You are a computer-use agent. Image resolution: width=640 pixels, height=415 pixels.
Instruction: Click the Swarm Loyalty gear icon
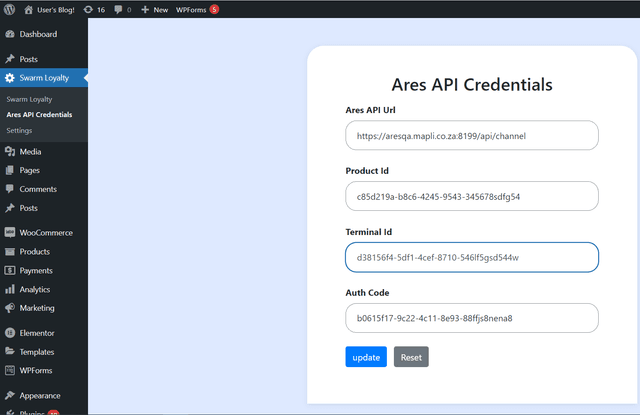(10, 78)
